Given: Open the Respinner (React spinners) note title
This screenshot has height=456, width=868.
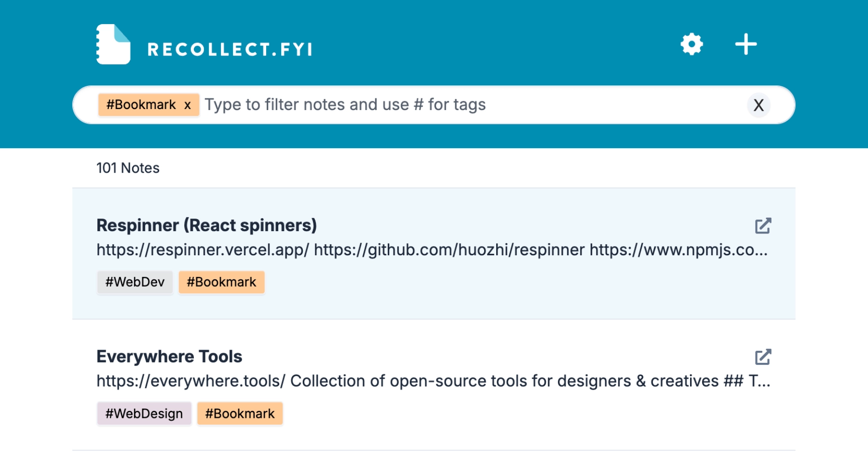Looking at the screenshot, I should [x=206, y=225].
